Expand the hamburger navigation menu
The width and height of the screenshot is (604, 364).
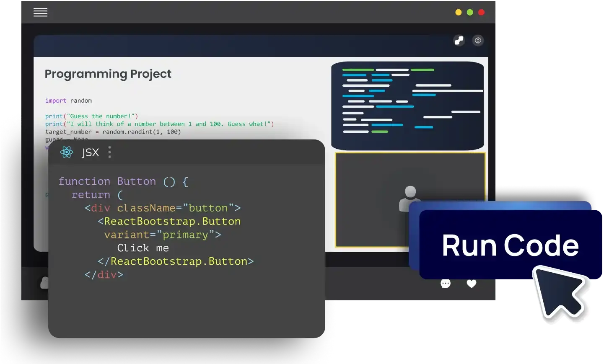[x=40, y=12]
